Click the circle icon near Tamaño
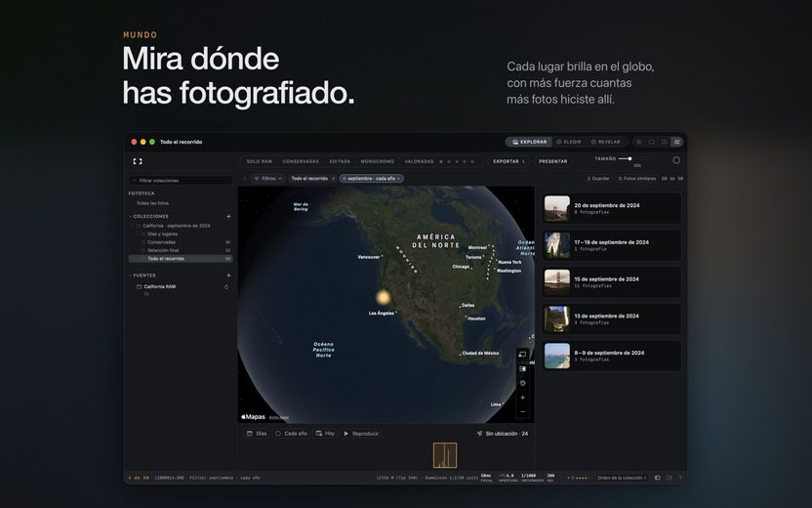812x508 pixels. coord(676,160)
